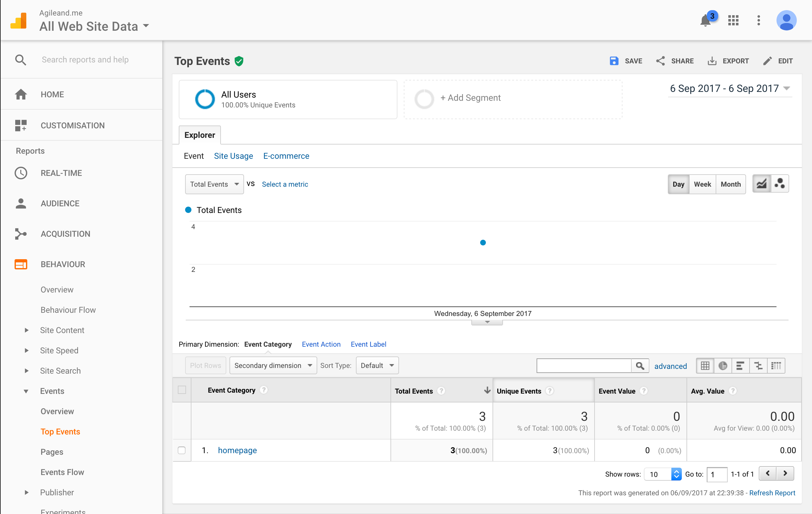Screen dimensions: 812x514
Task: Click the motion chart icon
Action: point(780,184)
